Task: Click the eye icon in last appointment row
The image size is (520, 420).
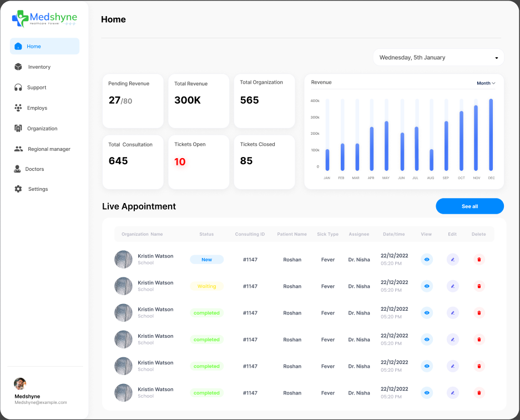Action: [x=427, y=393]
